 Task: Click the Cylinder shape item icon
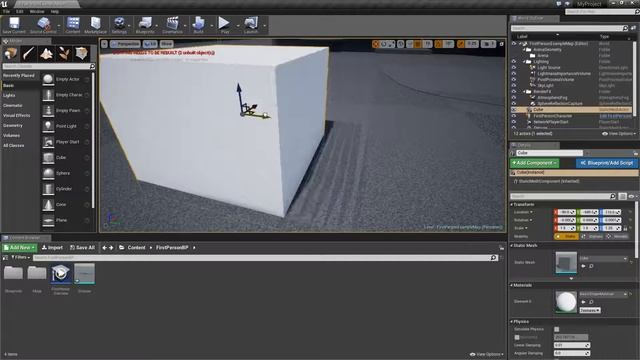[48, 189]
